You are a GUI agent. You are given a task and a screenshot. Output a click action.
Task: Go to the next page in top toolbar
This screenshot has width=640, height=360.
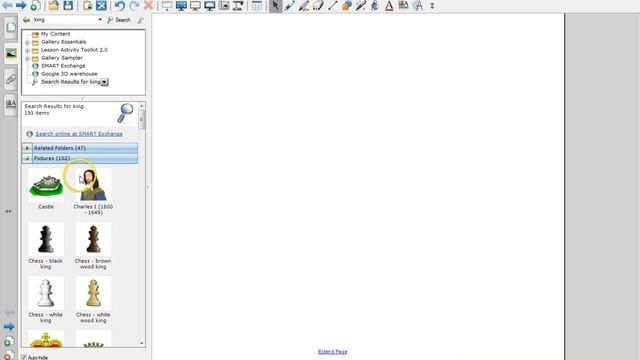21,6
